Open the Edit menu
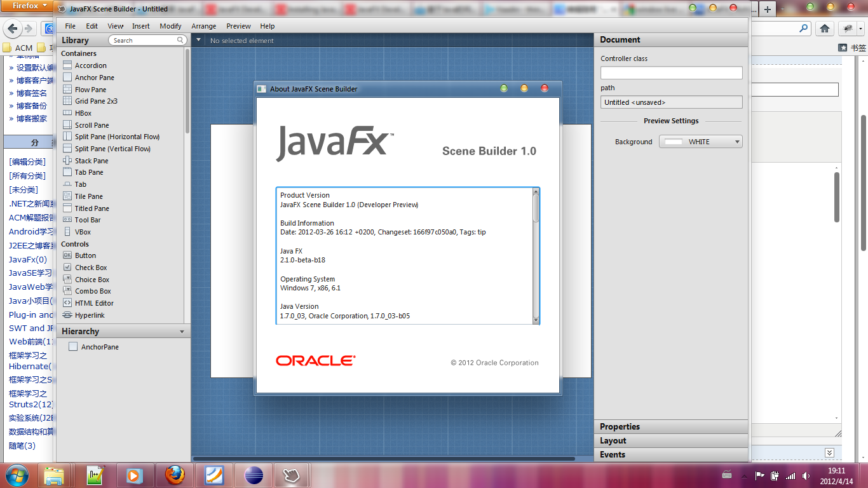The image size is (868, 488). click(92, 26)
